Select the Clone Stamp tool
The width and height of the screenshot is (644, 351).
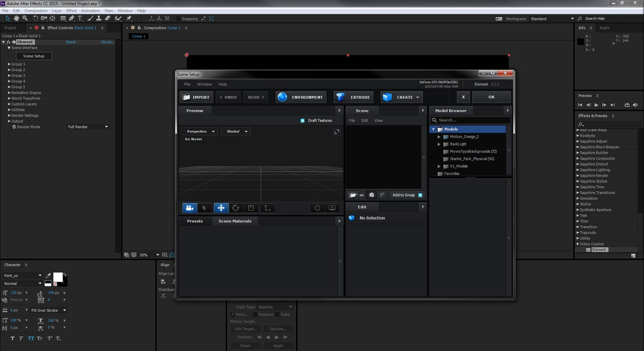(x=99, y=18)
